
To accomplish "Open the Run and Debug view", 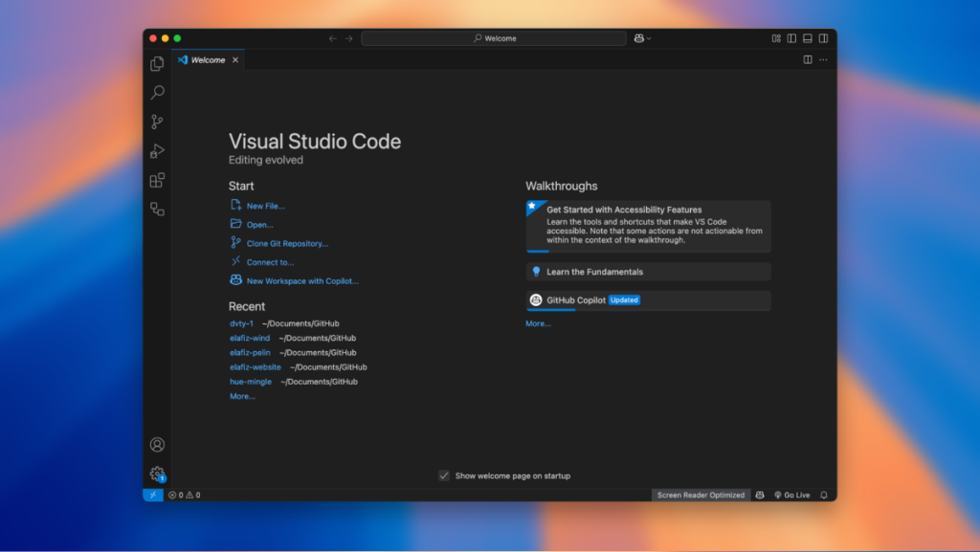I will [156, 150].
